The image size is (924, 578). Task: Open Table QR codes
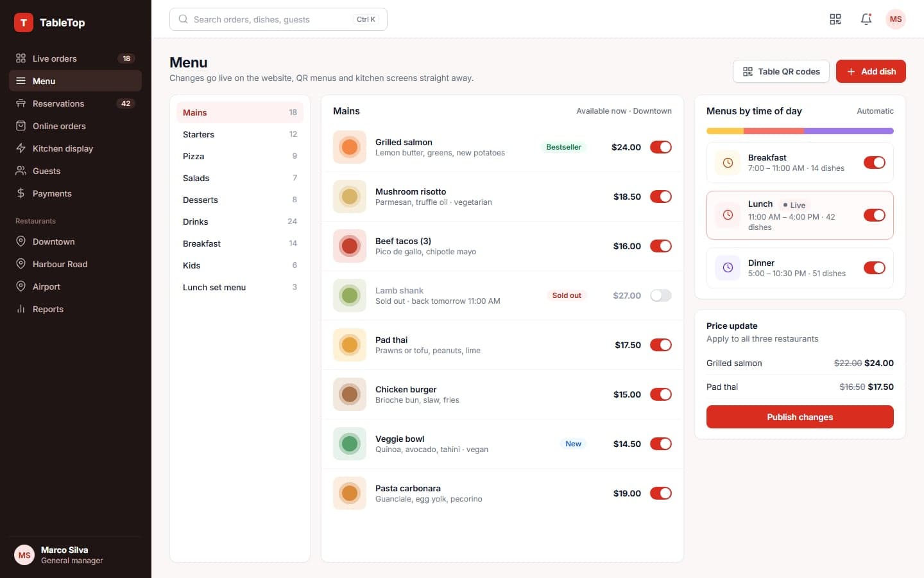coord(781,71)
